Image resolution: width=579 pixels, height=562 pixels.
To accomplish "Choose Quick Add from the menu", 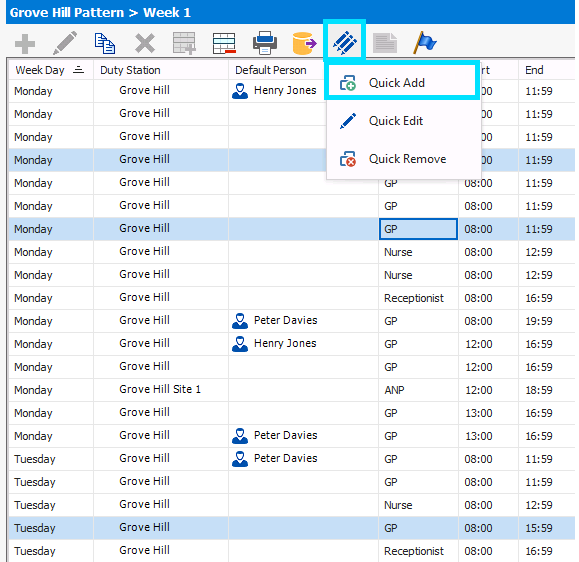I will [402, 83].
